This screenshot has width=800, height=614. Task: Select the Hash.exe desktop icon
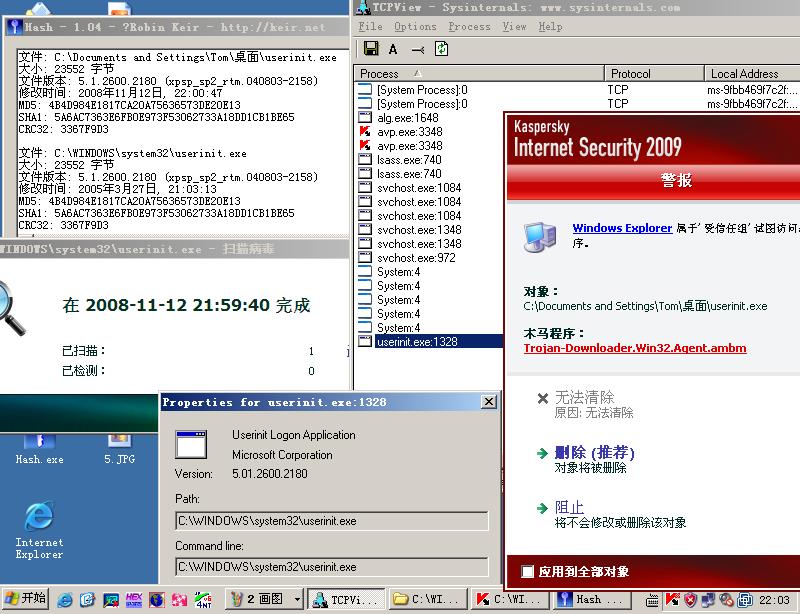[x=39, y=449]
